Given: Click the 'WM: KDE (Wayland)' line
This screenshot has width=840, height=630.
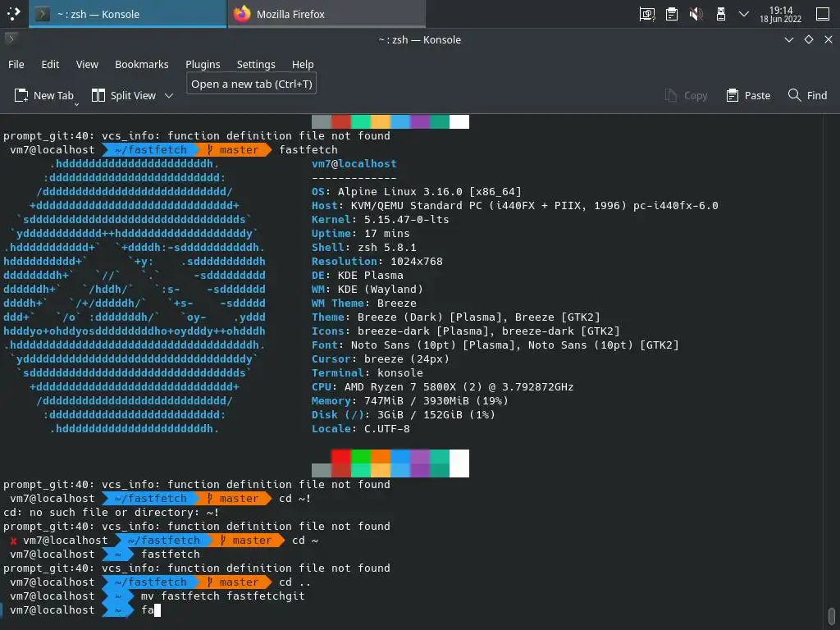Looking at the screenshot, I should [x=367, y=289].
